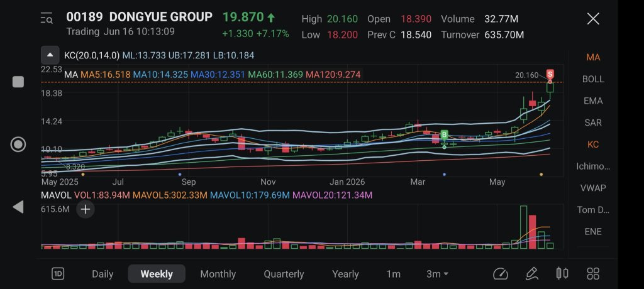The image size is (644, 289).
Task: Collapse the indicator legend with the up-arrow button
Action: pos(50,55)
